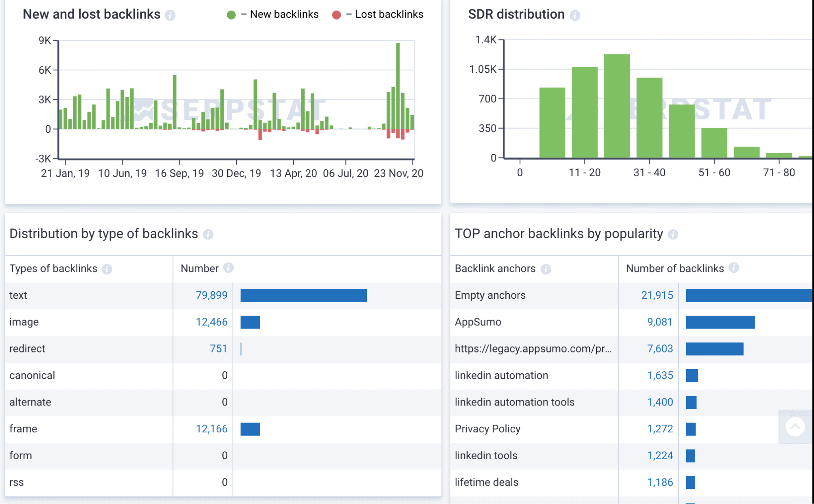Screen dimensions: 814x504
Task: Open linkedin automation count 1,635
Action: (660, 375)
